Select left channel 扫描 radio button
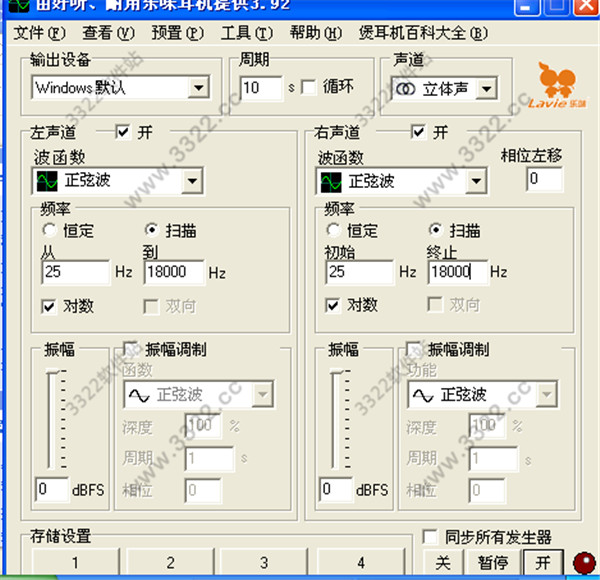600x580 pixels. coord(152,230)
